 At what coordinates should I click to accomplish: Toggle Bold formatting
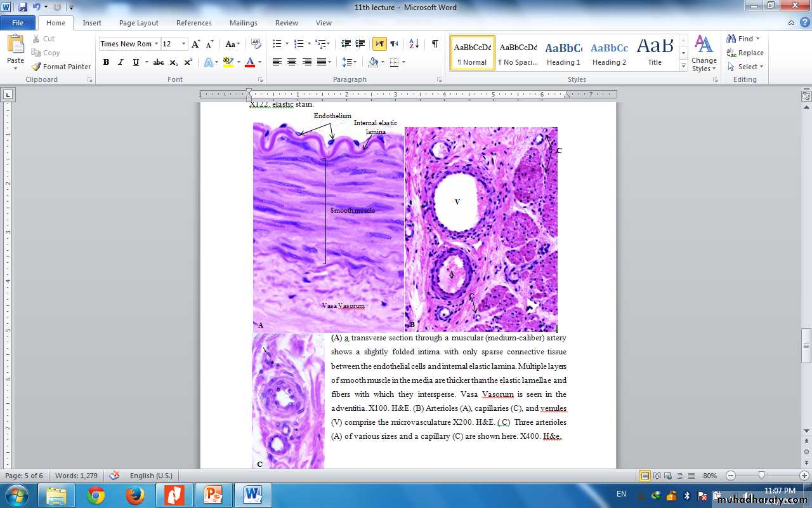(x=106, y=62)
